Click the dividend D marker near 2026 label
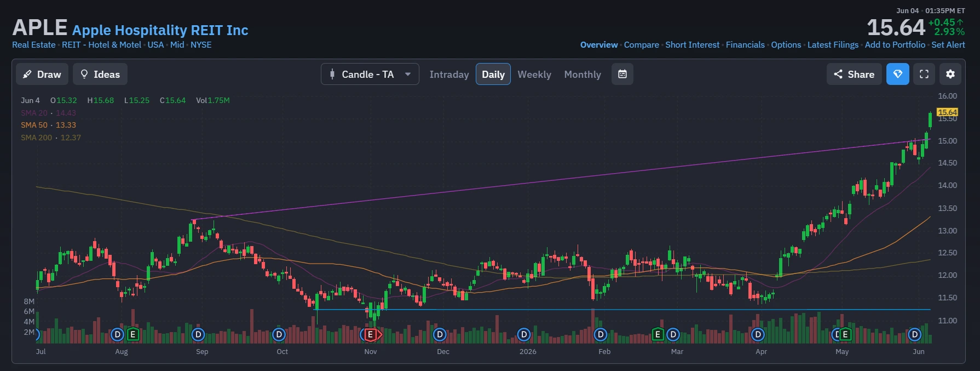This screenshot has height=371, width=980. [524, 334]
